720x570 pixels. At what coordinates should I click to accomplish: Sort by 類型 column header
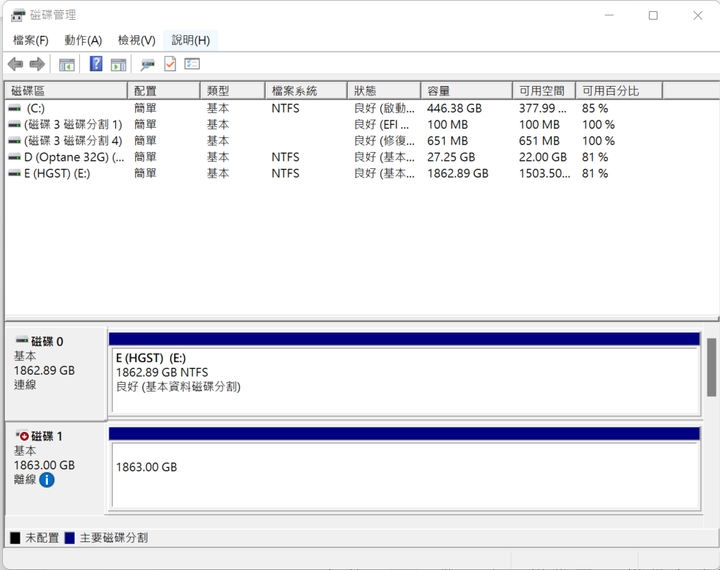tap(233, 91)
